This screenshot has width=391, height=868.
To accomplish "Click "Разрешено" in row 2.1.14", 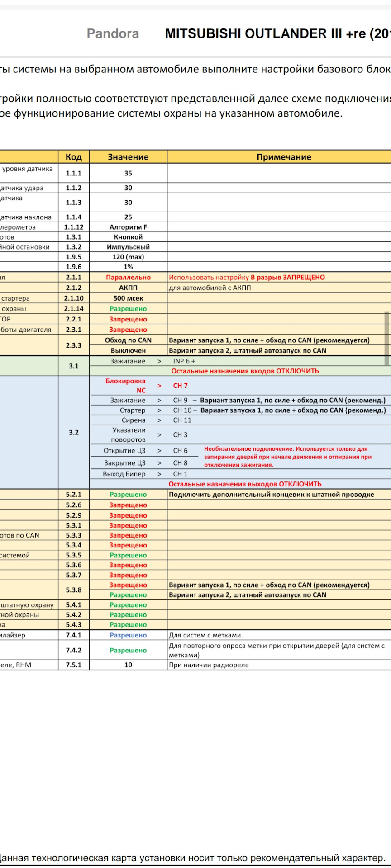I will [x=128, y=309].
